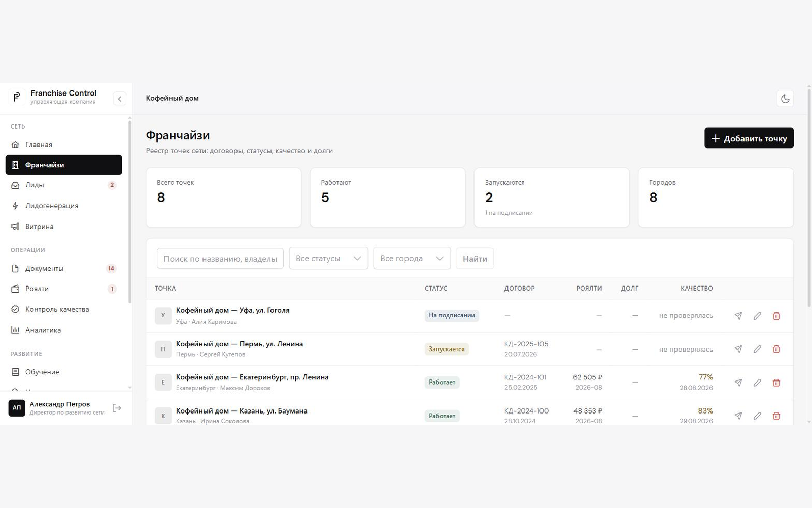Open the Витрина menu item
Viewport: 812px width, 508px height.
coord(64,227)
